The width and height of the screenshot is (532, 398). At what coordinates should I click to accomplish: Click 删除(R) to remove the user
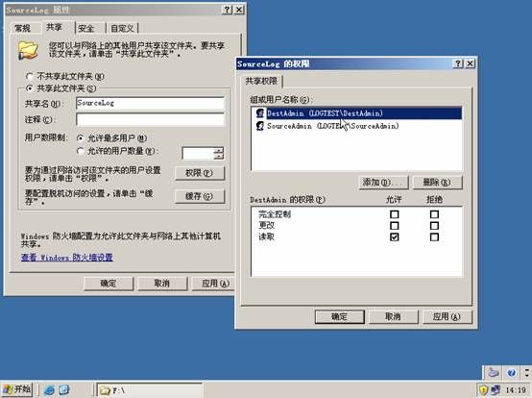437,183
